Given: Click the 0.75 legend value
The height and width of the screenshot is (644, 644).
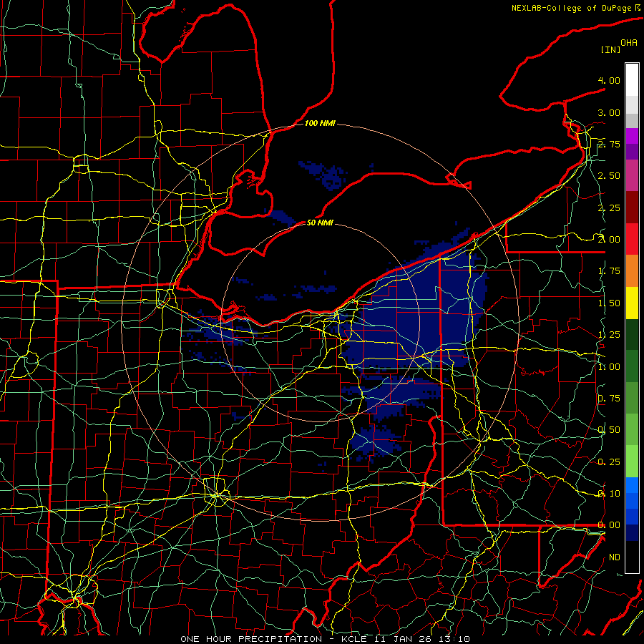Looking at the screenshot, I should click(x=609, y=399).
